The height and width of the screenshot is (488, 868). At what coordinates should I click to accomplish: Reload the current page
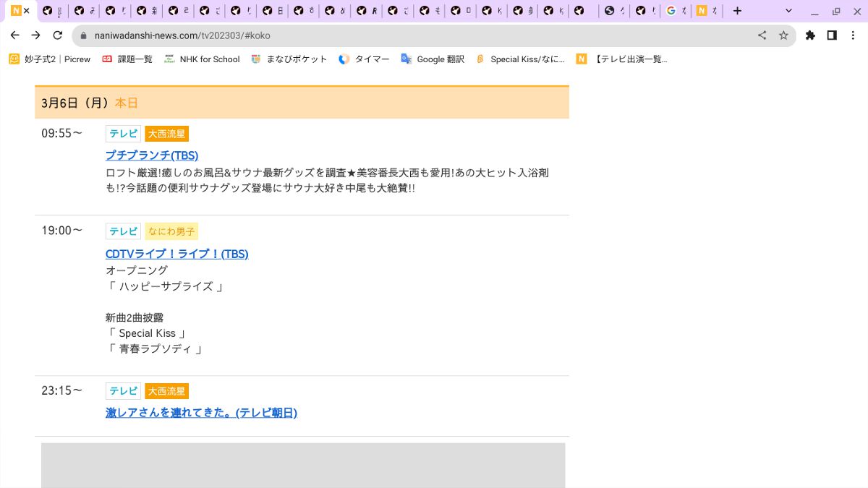58,35
